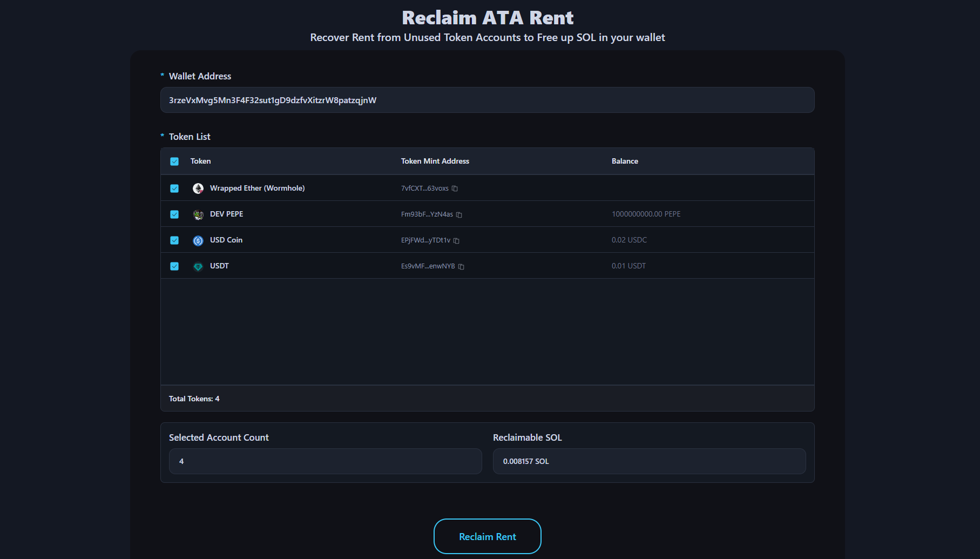This screenshot has height=559, width=980.
Task: Copy the USD Coin mint address
Action: [x=456, y=240]
